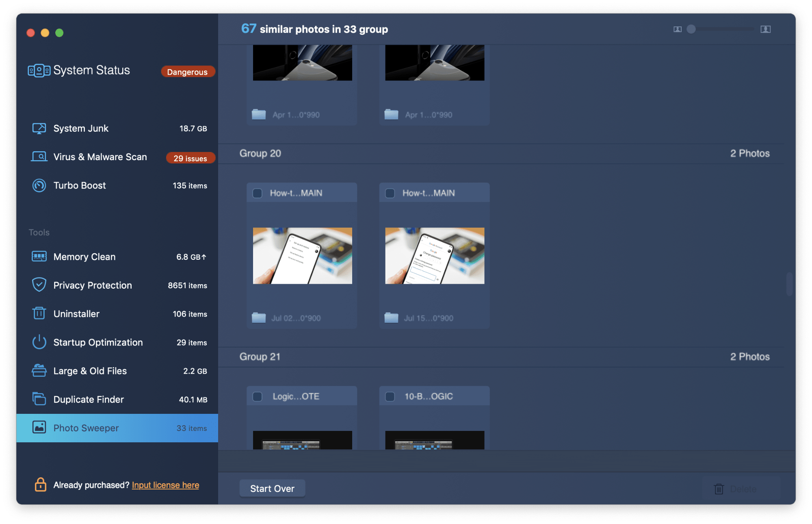This screenshot has height=524, width=812.
Task: Click the Start Over button
Action: [x=272, y=488]
